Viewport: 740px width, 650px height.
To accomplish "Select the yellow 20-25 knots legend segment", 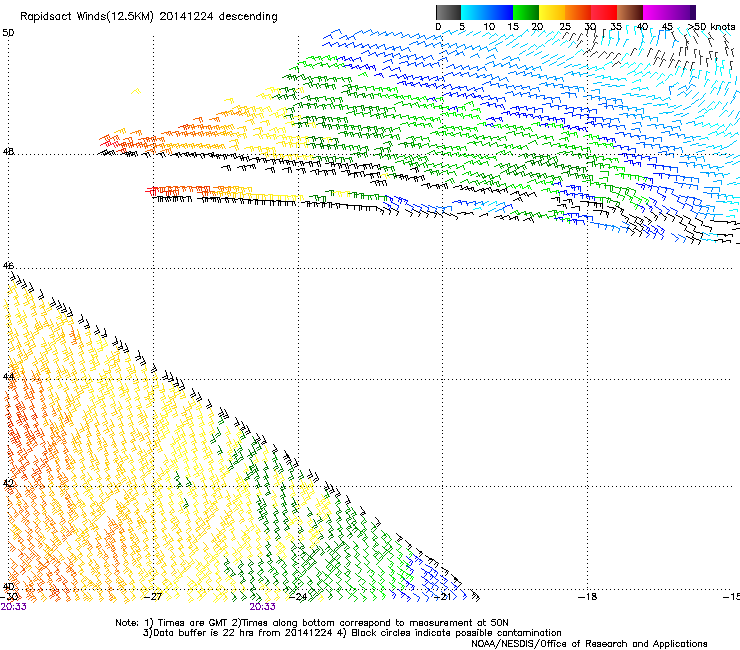I will pyautogui.click(x=552, y=12).
